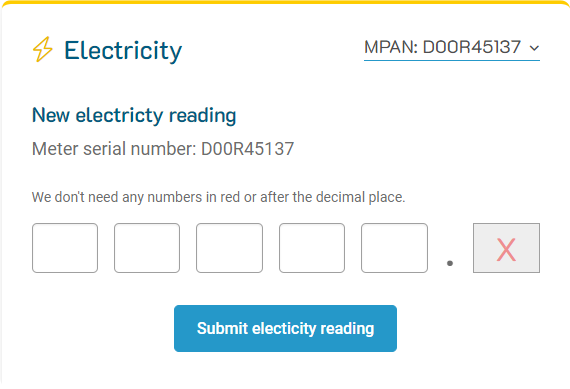The width and height of the screenshot is (570, 389).
Task: Focus the fifth digit box before the decimal
Action: (x=394, y=248)
